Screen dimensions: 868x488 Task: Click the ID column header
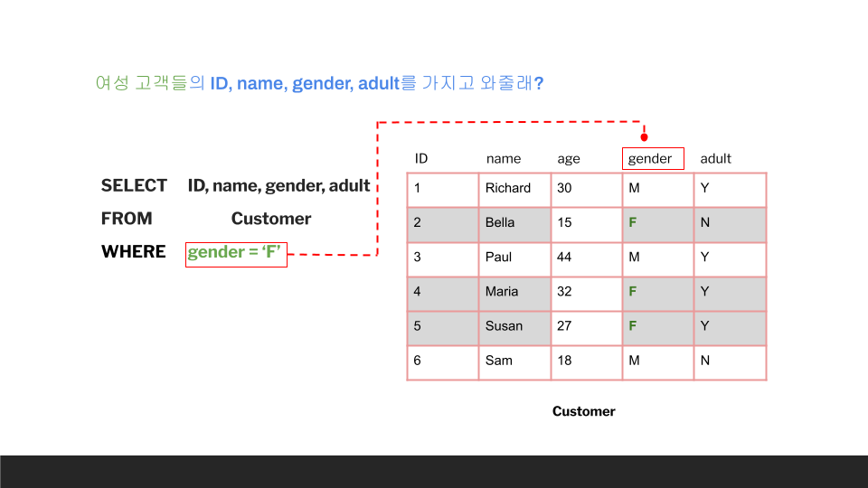tap(421, 159)
